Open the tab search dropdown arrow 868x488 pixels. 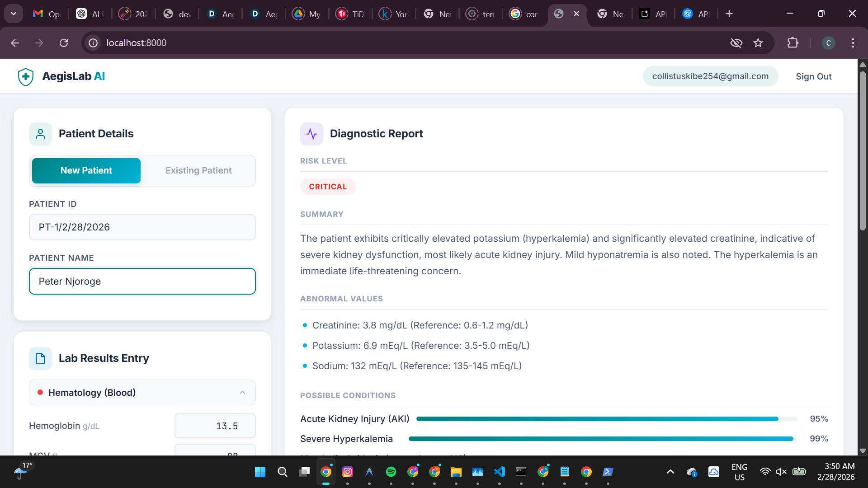point(14,14)
